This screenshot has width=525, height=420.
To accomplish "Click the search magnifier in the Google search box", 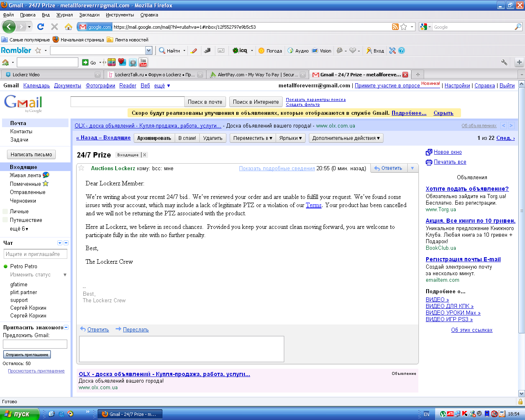I will pyautogui.click(x=518, y=27).
